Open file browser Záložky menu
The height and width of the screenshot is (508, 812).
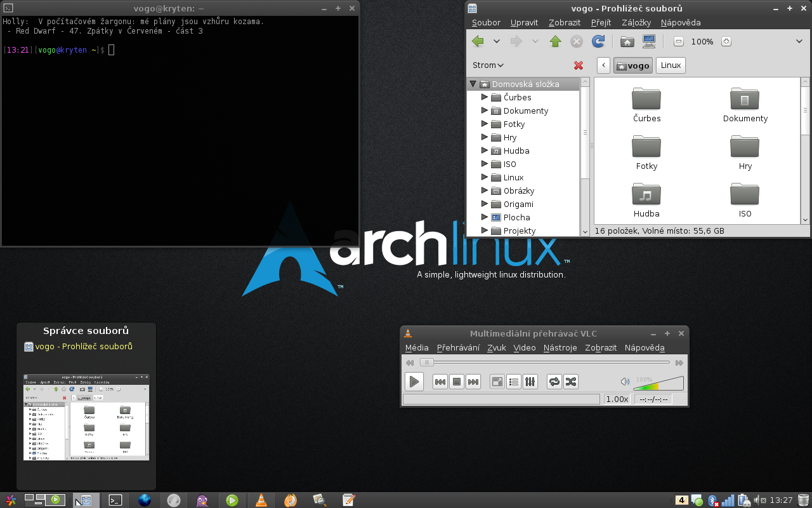click(636, 22)
